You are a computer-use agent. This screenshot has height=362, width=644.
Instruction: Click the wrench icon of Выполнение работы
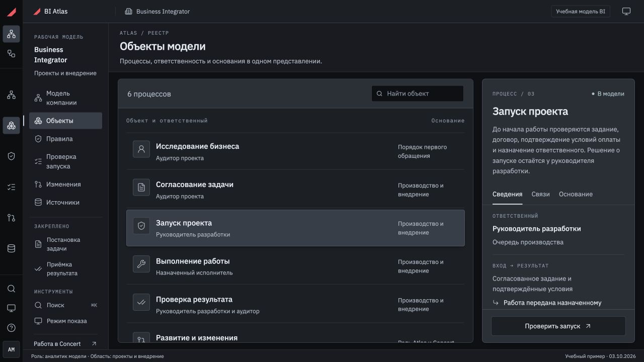[141, 264]
